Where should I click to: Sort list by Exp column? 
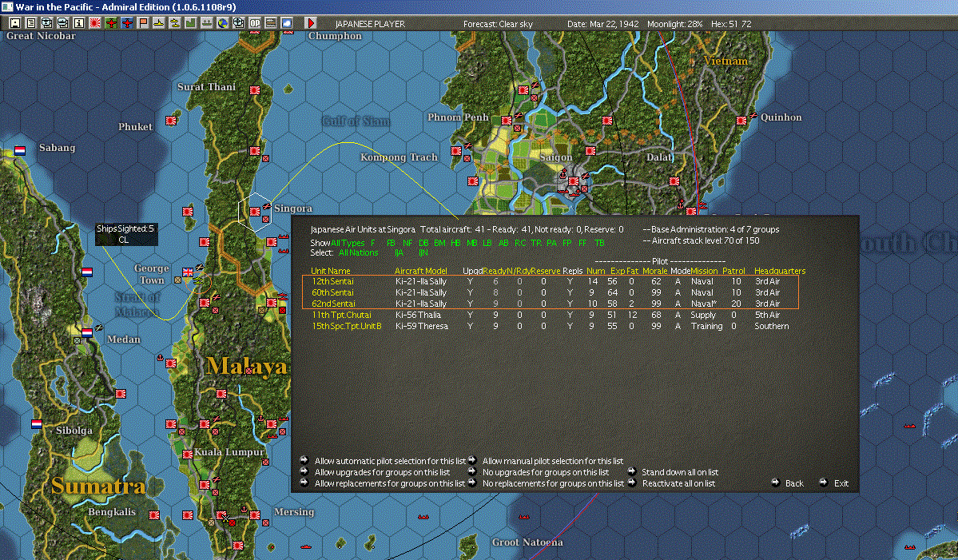point(618,271)
